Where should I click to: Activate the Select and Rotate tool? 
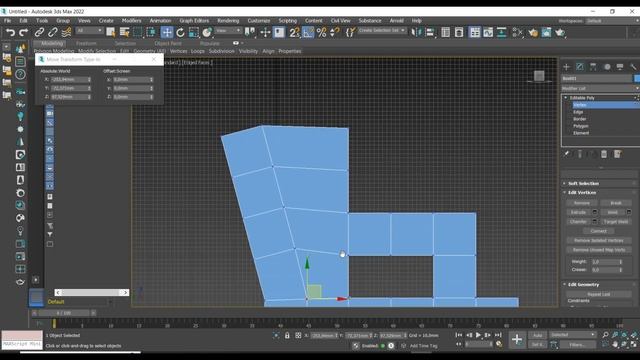[180, 32]
